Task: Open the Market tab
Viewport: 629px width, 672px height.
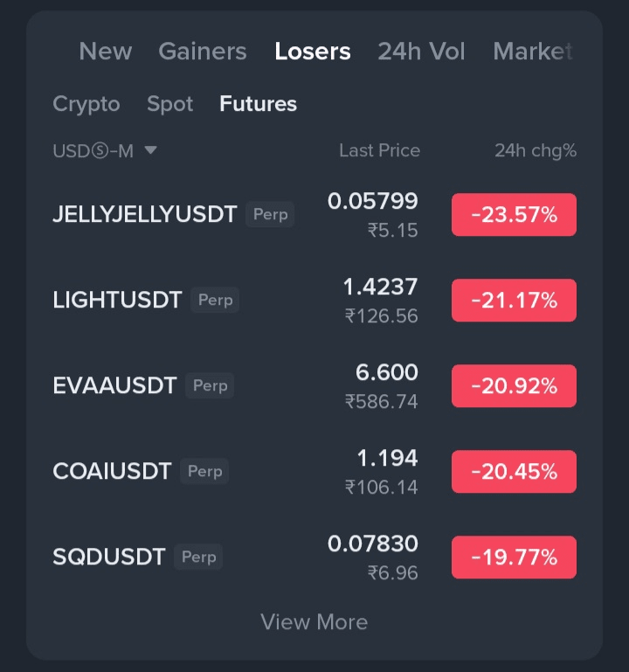Action: (x=533, y=51)
